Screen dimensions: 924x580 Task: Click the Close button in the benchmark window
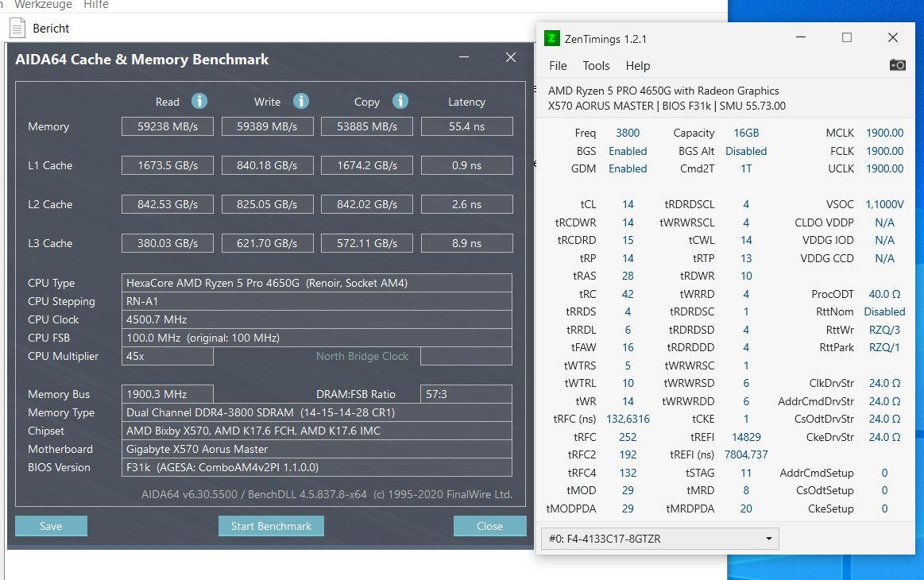489,526
